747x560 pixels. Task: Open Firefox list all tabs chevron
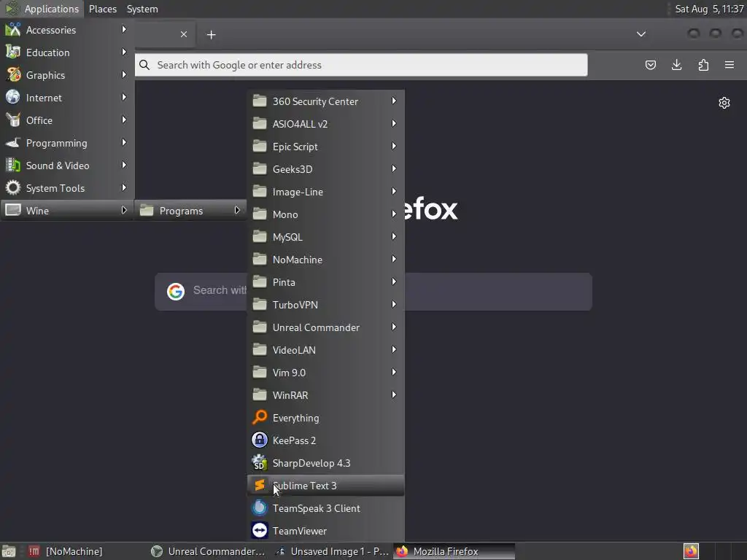pos(641,34)
